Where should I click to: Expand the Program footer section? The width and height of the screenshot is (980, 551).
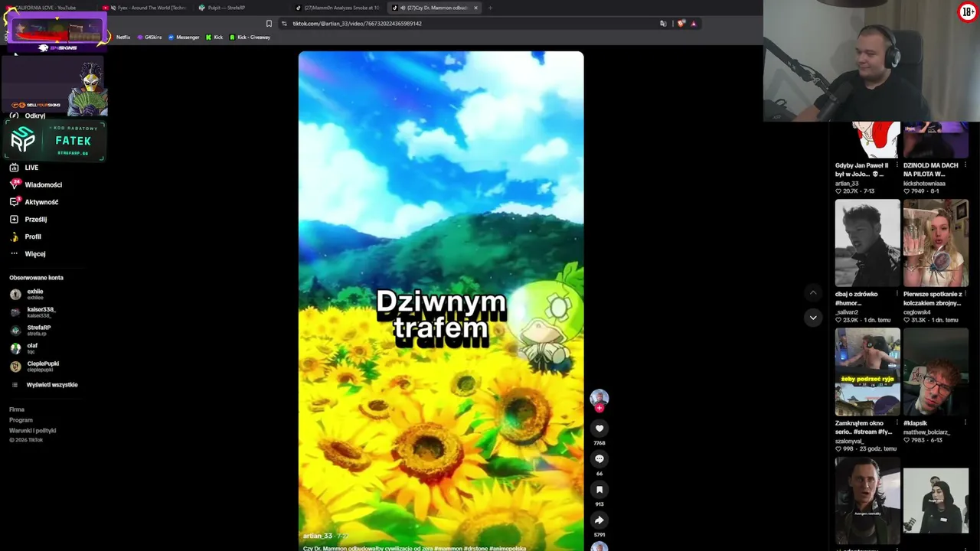click(x=21, y=420)
